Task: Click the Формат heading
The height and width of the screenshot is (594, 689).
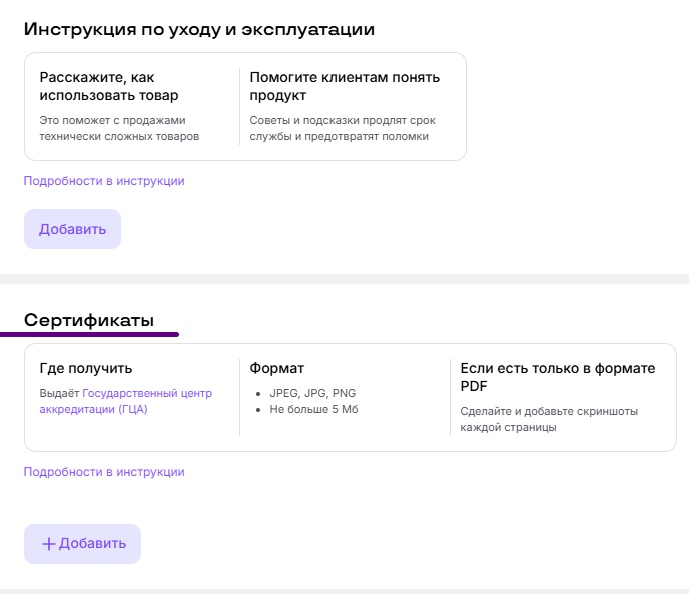Action: pyautogui.click(x=277, y=368)
